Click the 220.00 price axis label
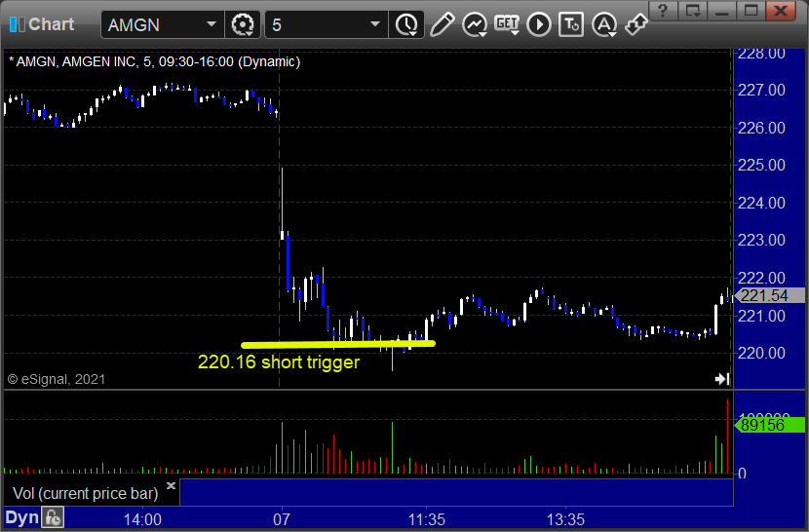 [x=761, y=353]
